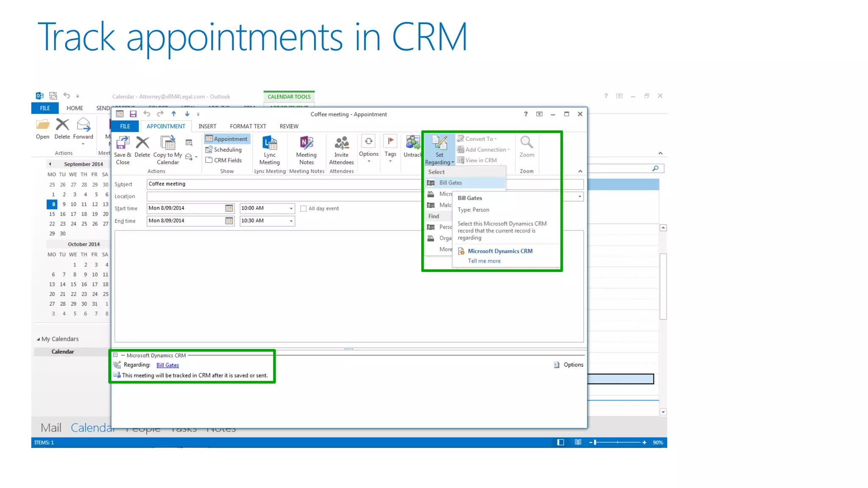Click View in CRM
This screenshot has height=488, width=868.
(477, 160)
